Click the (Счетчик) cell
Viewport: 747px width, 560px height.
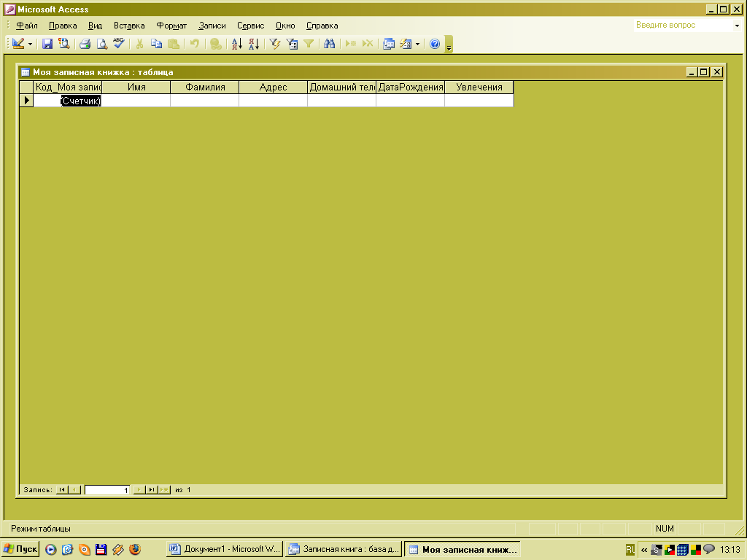[x=68, y=101]
